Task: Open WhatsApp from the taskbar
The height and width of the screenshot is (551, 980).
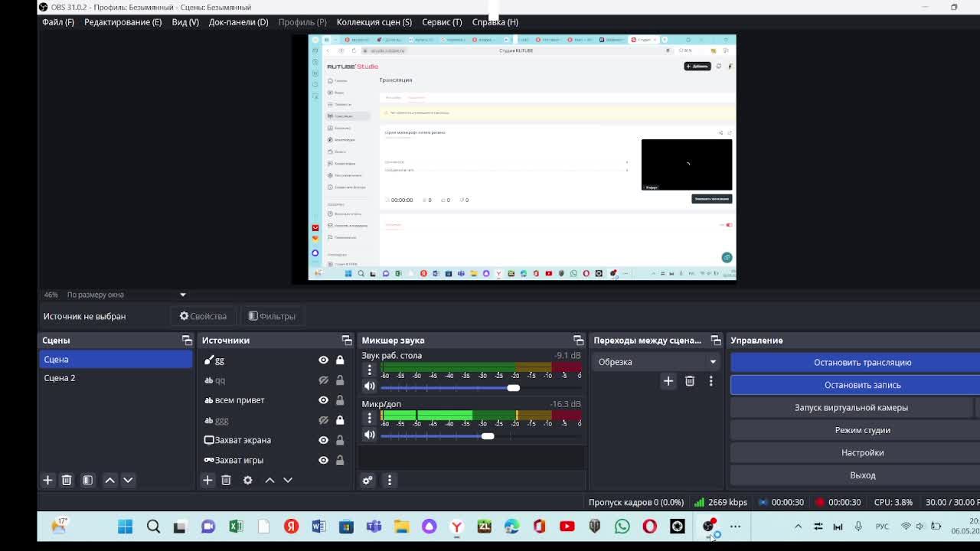Action: pyautogui.click(x=622, y=527)
